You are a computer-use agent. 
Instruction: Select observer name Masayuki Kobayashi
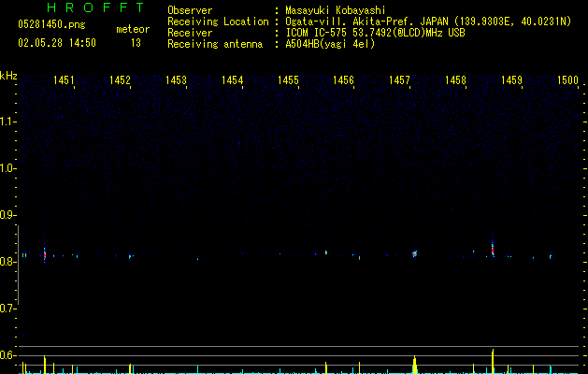pos(336,10)
